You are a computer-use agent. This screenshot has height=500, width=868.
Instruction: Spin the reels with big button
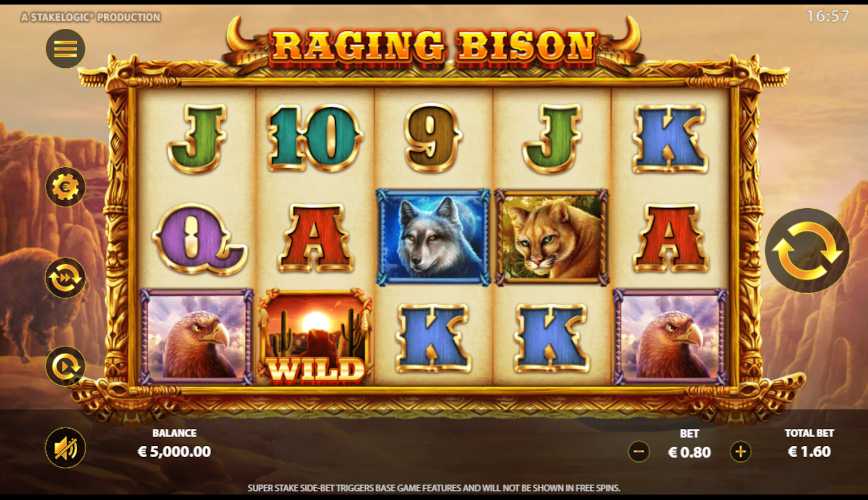click(807, 250)
